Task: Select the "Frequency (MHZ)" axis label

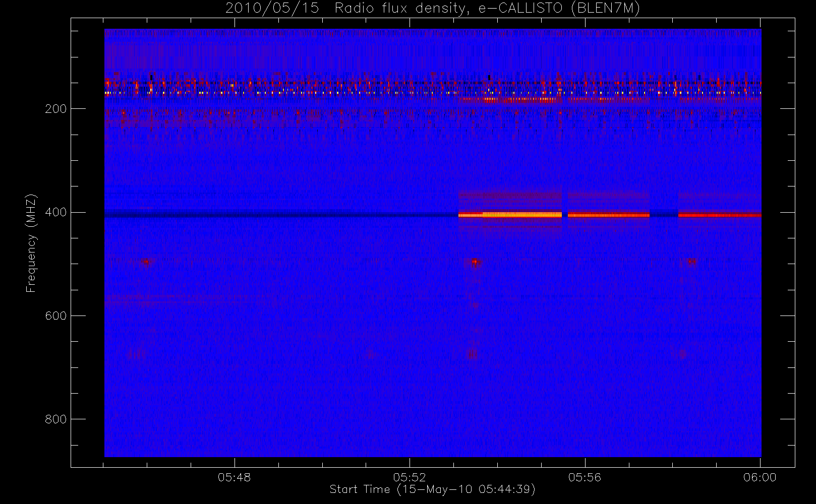Action: [31, 243]
